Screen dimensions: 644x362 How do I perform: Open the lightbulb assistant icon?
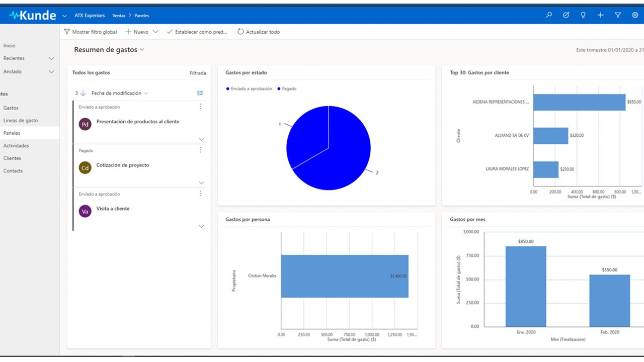point(583,15)
